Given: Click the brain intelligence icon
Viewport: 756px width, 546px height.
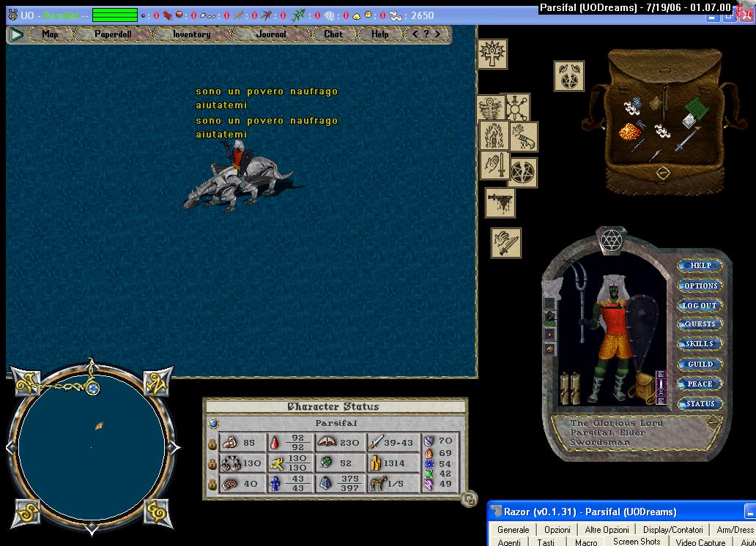Looking at the screenshot, I should tap(230, 484).
